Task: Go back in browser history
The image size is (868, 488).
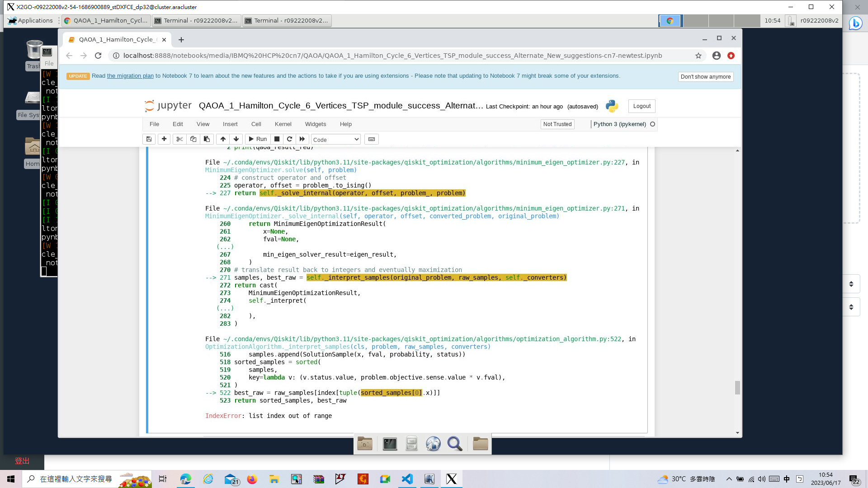Action: click(x=69, y=56)
